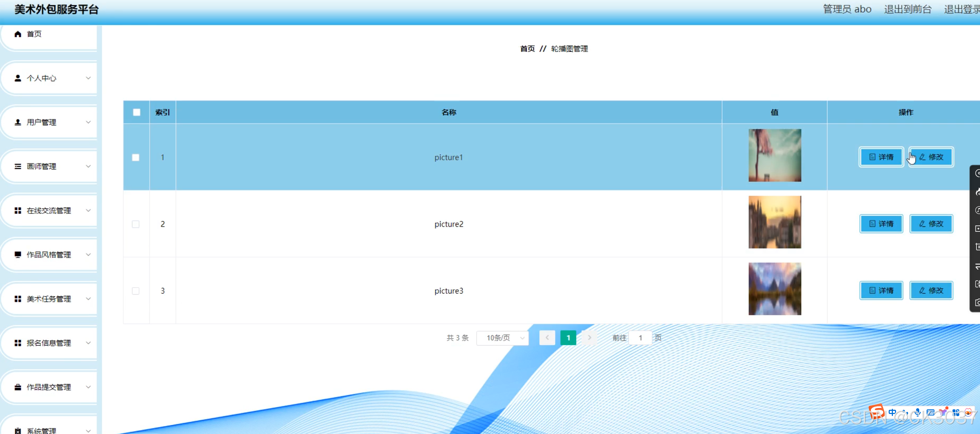Click the briefcase icon beside 作品提交管理

coord(18,387)
